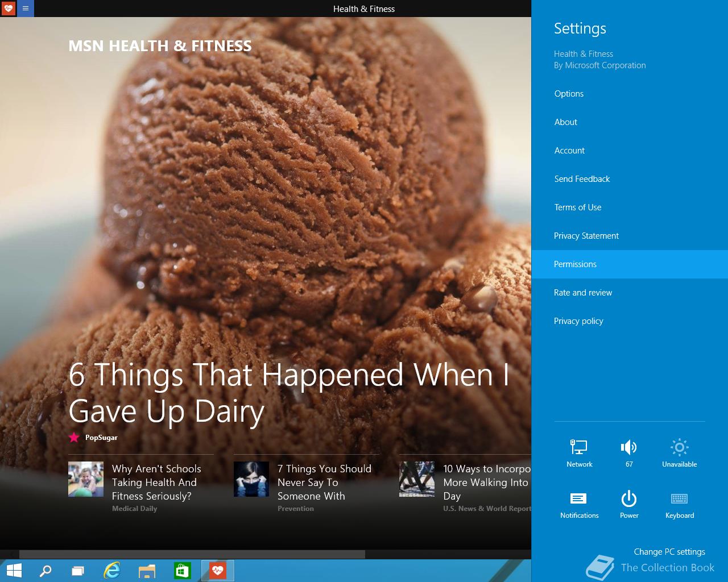Open the app hamburger menu in title bar
This screenshot has height=582, width=728.
point(26,9)
